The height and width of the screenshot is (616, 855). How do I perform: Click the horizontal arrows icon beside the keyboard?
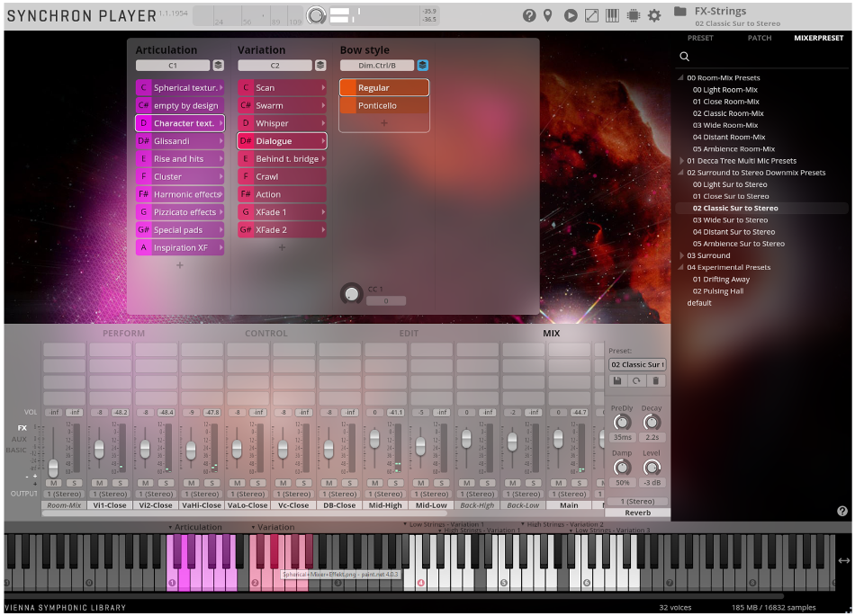[x=844, y=560]
